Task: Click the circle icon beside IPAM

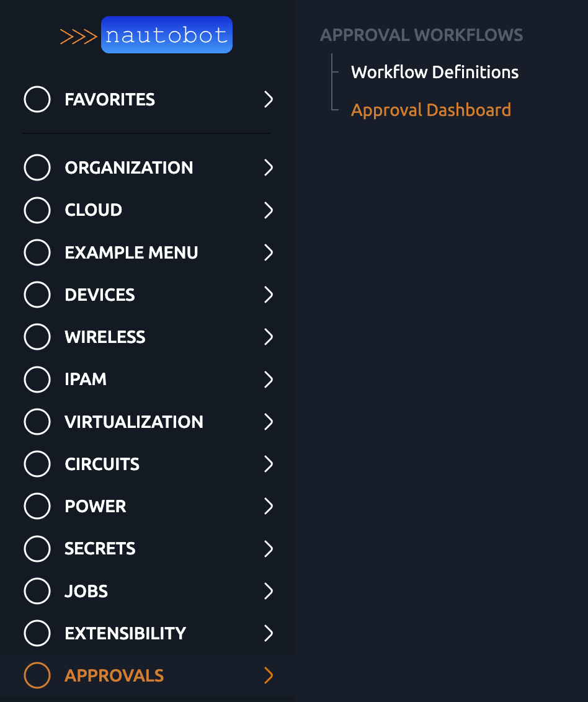Action: click(37, 380)
